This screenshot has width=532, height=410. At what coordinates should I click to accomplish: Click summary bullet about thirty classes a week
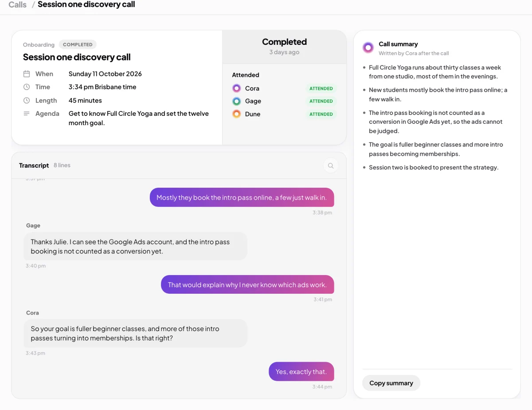[435, 72]
